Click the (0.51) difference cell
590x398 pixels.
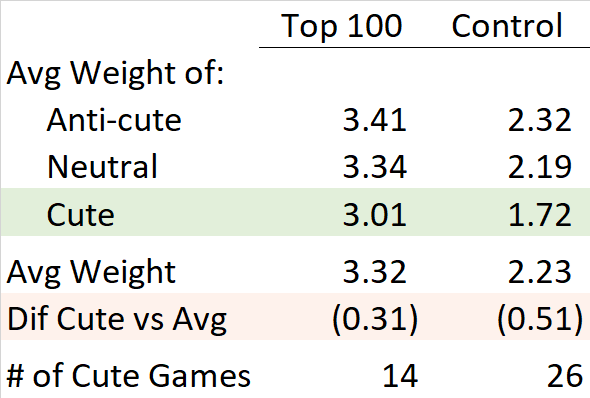coord(540,319)
